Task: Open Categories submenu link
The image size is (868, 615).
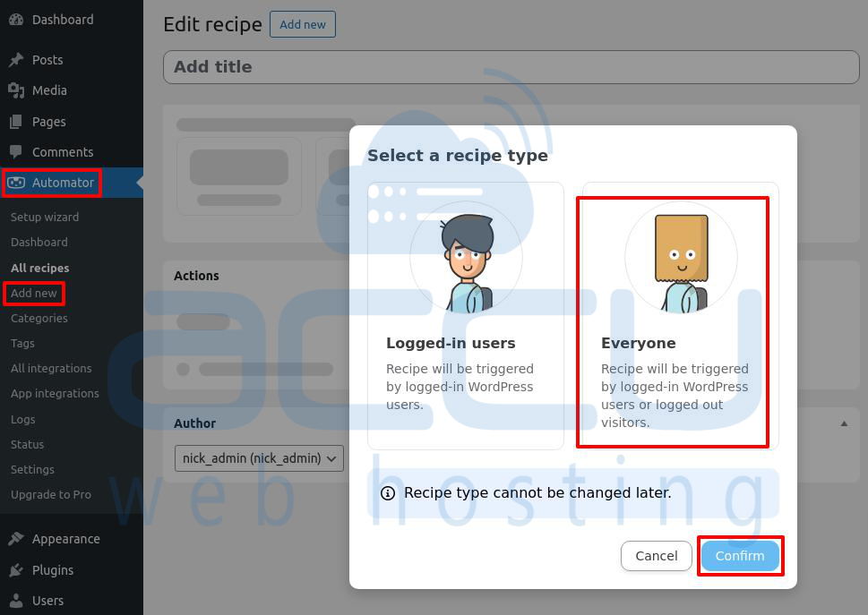Action: pos(39,318)
